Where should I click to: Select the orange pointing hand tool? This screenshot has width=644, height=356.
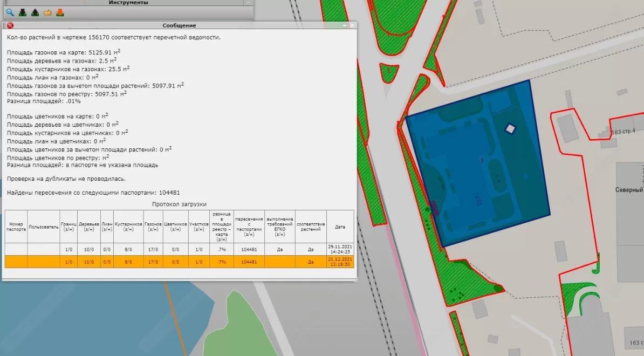[47, 13]
